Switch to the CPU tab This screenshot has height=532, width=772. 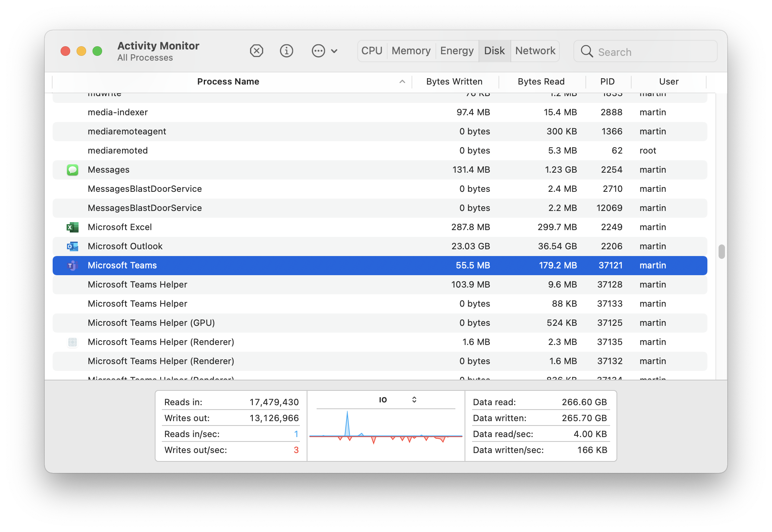pos(372,51)
